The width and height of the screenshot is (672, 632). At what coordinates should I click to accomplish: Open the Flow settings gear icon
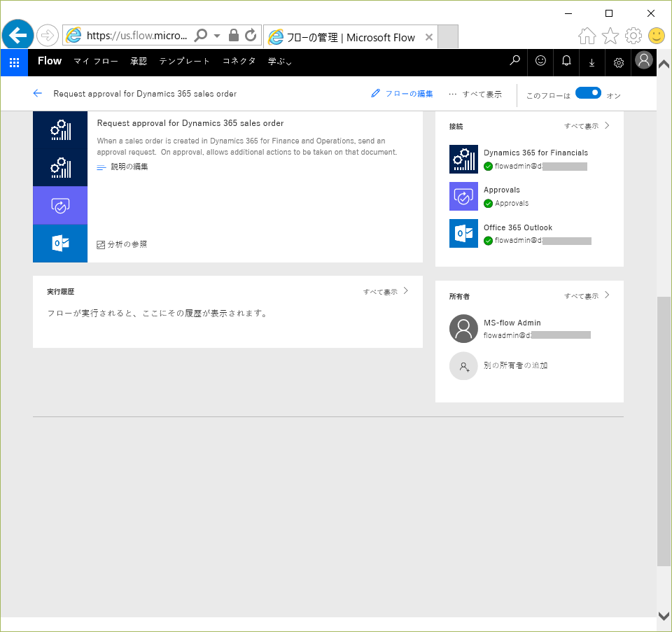click(618, 63)
